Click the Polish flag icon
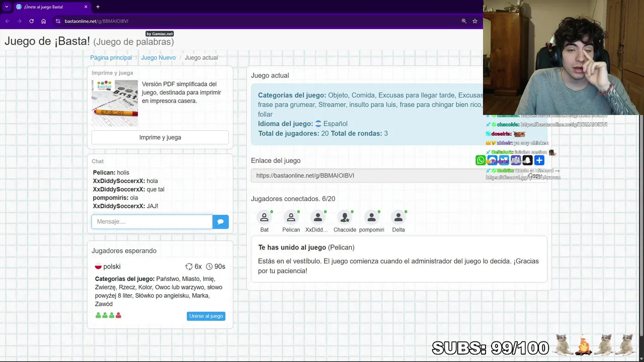This screenshot has width=644, height=362. (98, 266)
